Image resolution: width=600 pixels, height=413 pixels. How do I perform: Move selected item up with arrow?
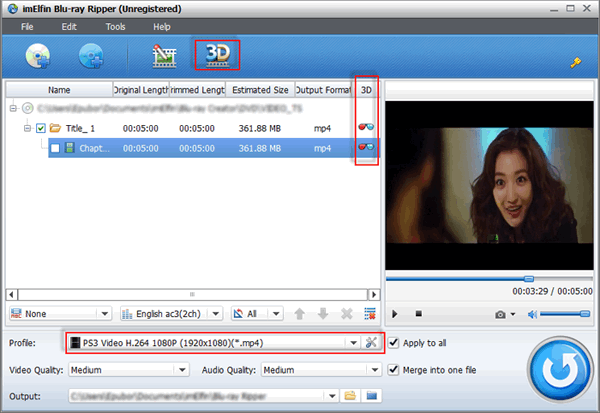pos(300,314)
